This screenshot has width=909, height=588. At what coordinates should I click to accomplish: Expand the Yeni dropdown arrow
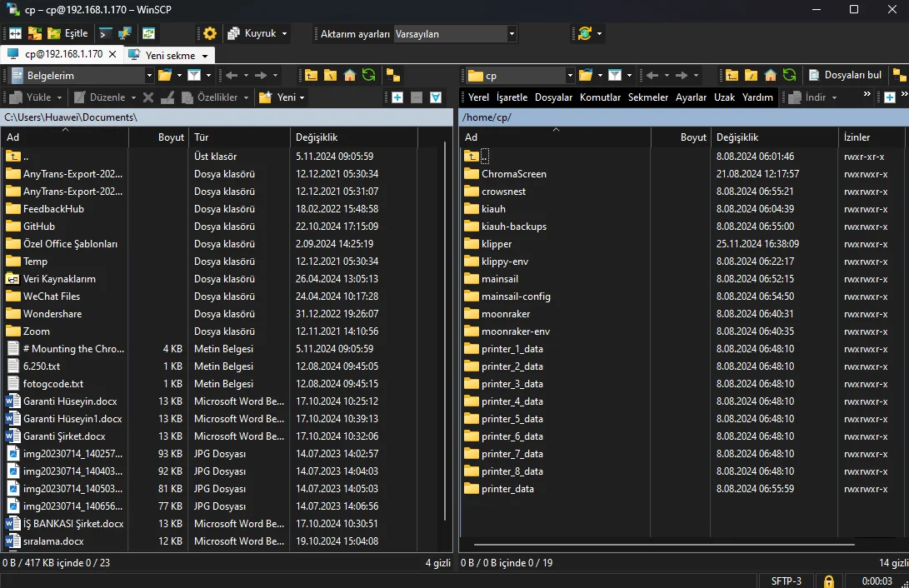(302, 97)
